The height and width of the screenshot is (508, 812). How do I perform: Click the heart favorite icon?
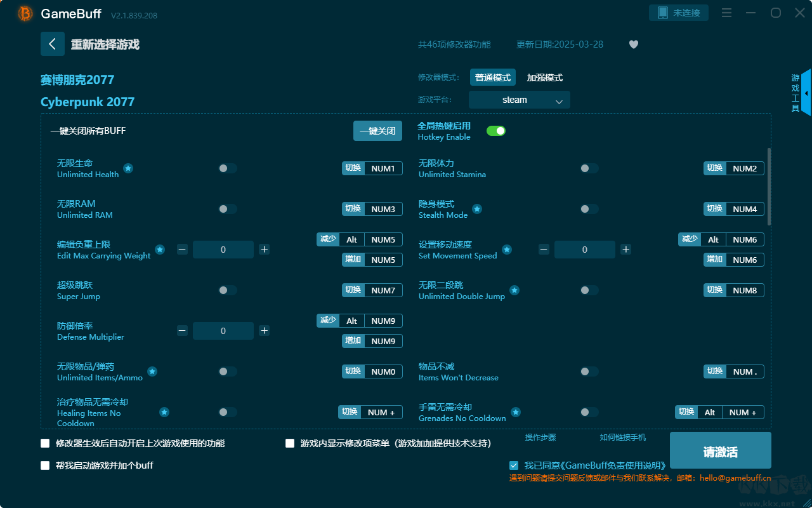pos(634,44)
